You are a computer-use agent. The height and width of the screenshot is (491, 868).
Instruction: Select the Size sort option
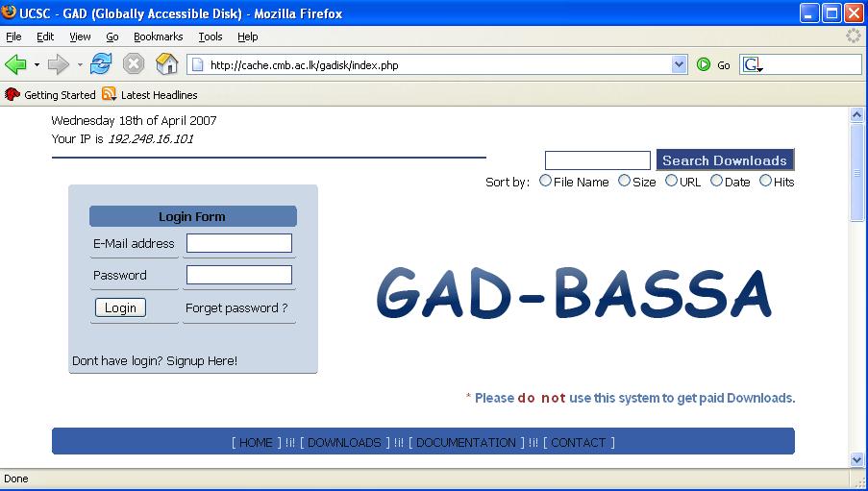click(625, 181)
